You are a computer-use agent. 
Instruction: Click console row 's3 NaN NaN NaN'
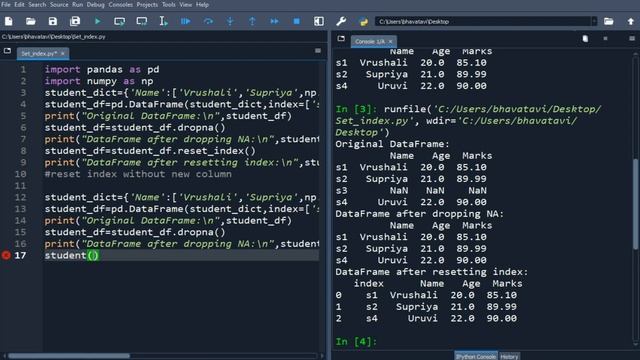[x=411, y=191]
